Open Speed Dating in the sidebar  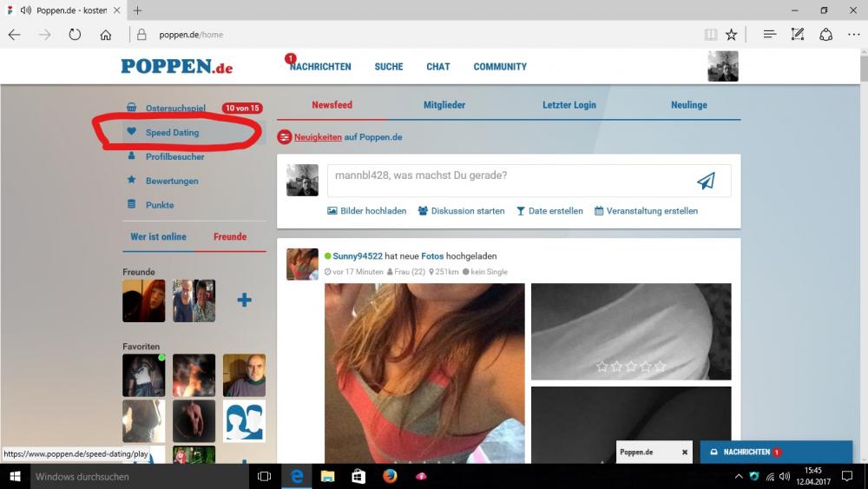click(172, 133)
